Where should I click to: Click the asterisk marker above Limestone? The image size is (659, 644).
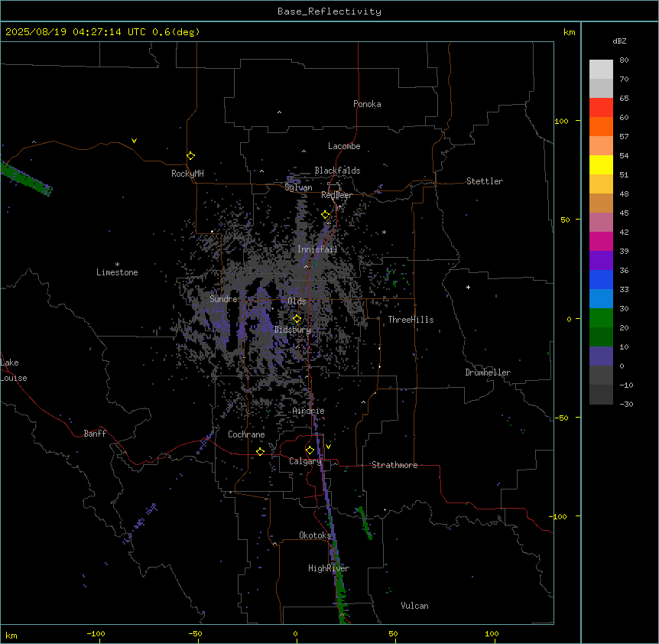click(117, 265)
